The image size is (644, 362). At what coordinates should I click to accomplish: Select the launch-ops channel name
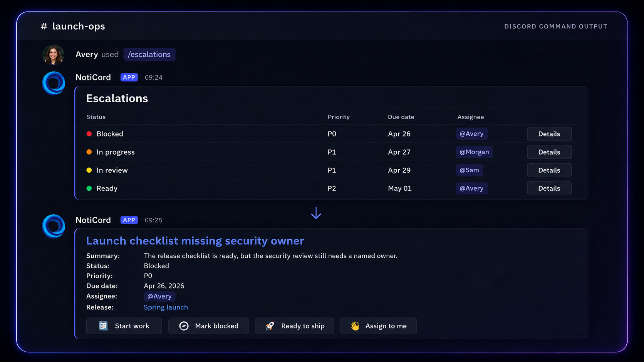coord(79,26)
